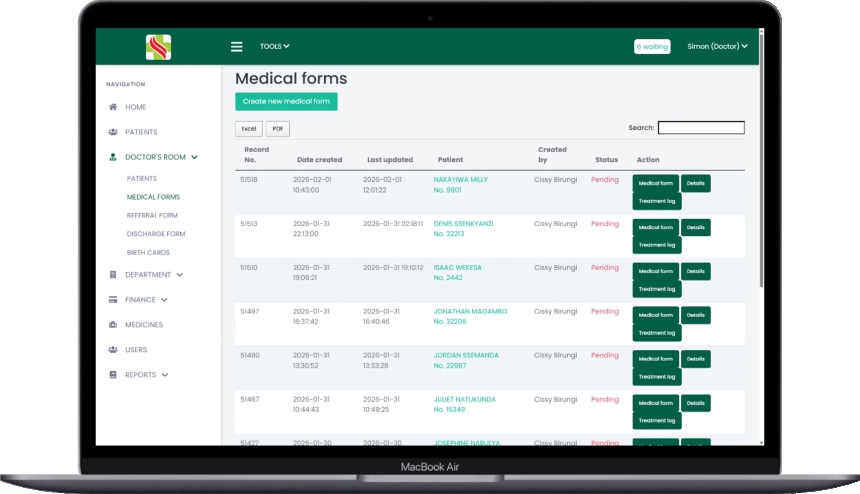Viewport: 860px width, 494px height.
Task: Open Discharge Form submenu item
Action: [x=155, y=234]
